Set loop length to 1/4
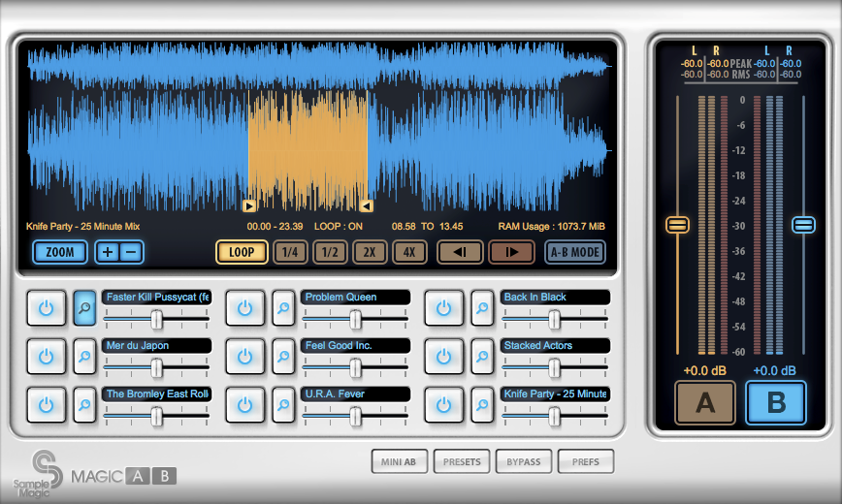Screen dimensions: 842x504 290,252
